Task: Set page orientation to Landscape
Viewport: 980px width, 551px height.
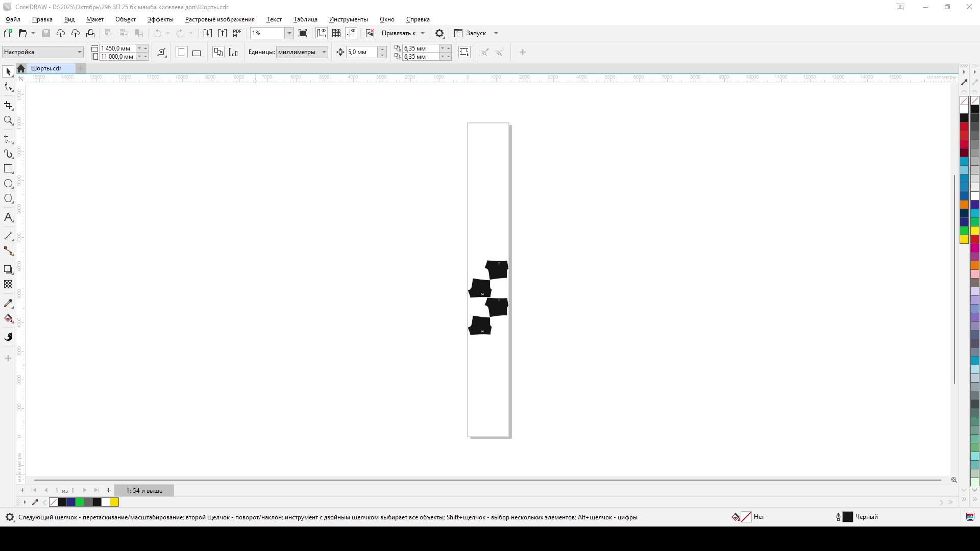Action: (x=197, y=52)
